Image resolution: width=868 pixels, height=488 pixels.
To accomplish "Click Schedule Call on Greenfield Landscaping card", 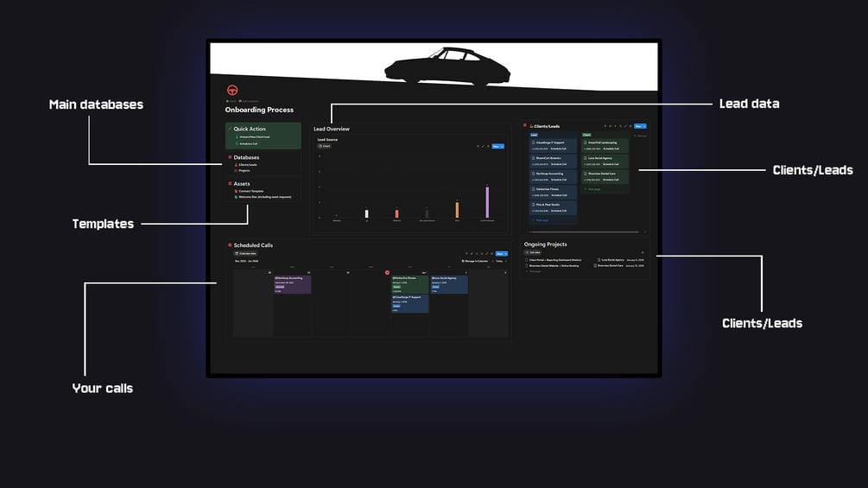I will pos(611,149).
